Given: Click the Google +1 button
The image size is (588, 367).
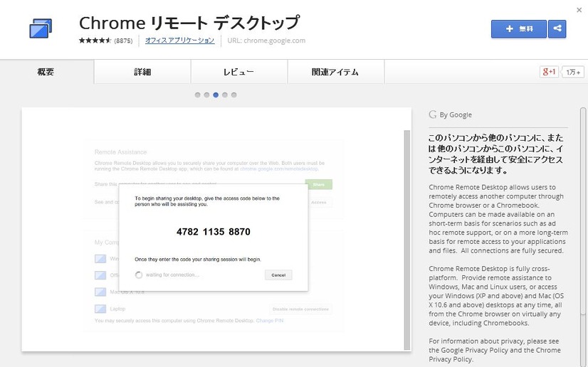Looking at the screenshot, I should click(x=549, y=72).
